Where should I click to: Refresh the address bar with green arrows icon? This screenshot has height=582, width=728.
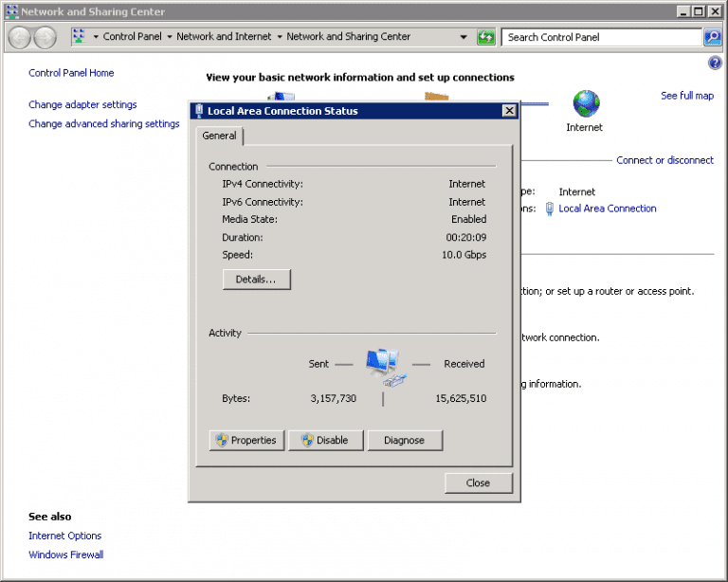(486, 37)
